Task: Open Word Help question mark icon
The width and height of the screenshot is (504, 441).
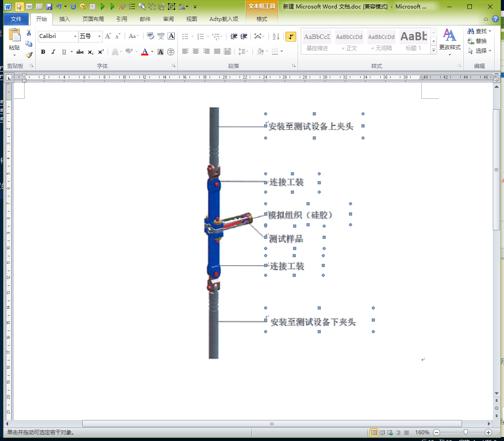Action: (495, 19)
